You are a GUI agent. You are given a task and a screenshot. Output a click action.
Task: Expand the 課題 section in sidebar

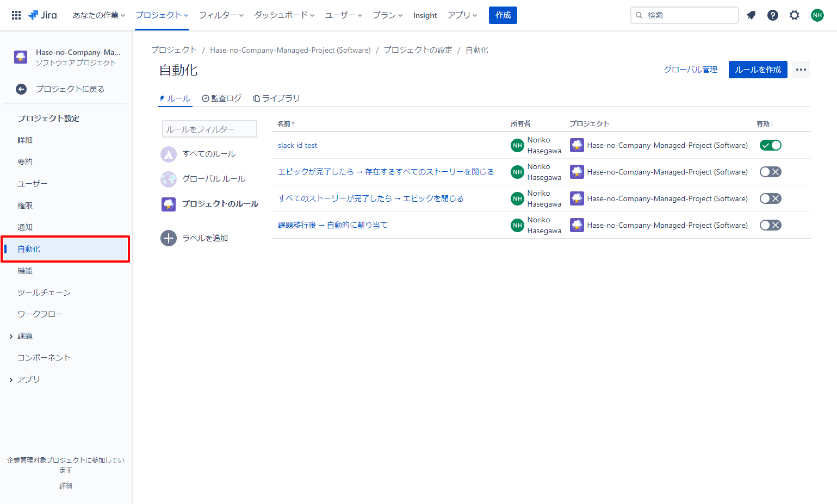(x=11, y=337)
